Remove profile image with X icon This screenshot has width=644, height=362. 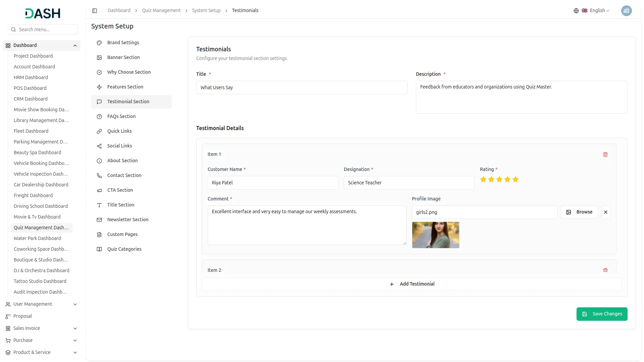point(606,212)
